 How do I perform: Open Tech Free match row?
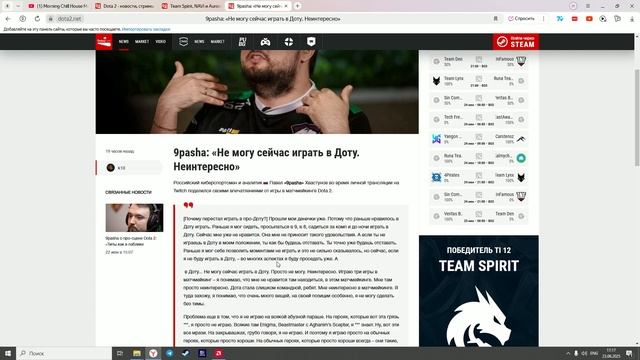coord(479,120)
